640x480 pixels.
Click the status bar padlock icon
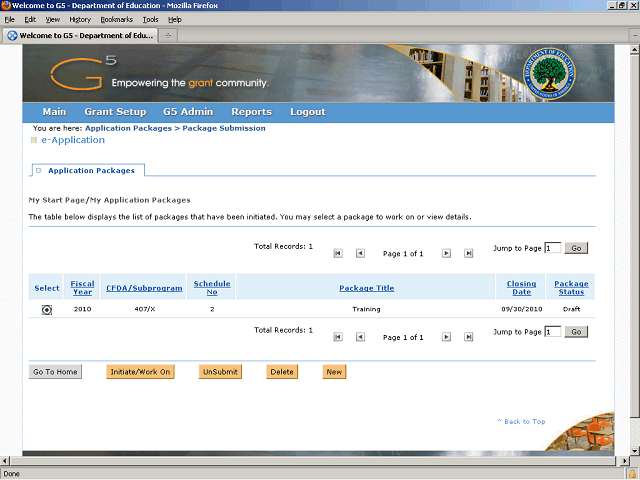[x=633, y=473]
